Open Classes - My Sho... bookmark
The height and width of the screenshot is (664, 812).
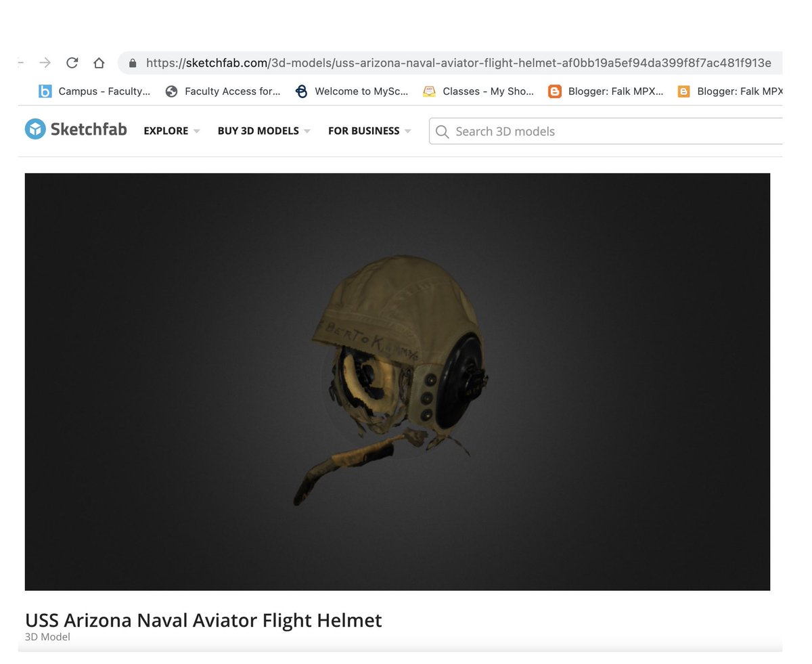tap(478, 91)
